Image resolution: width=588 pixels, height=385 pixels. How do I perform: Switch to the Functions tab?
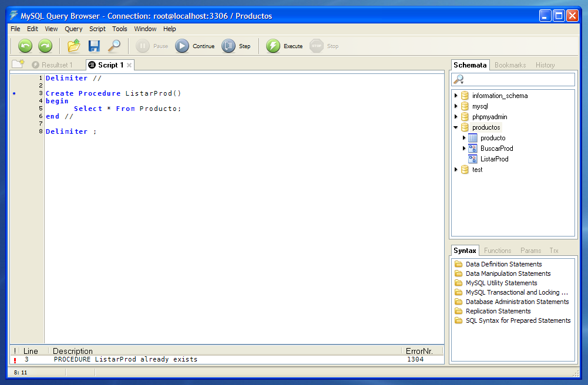(x=498, y=251)
